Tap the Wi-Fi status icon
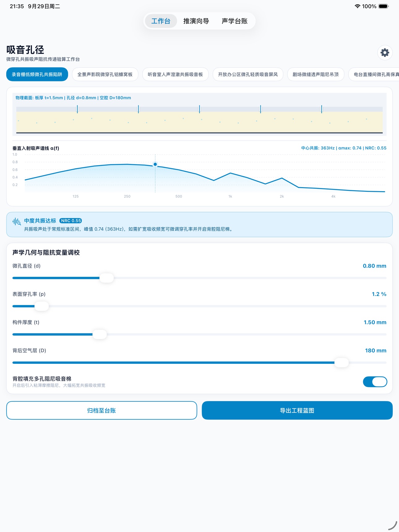Screen dimensions: 399x532 tap(357, 6)
